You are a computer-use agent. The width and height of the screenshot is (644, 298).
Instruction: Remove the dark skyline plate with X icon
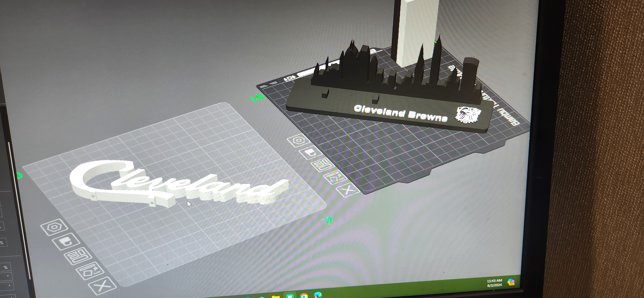tap(348, 190)
